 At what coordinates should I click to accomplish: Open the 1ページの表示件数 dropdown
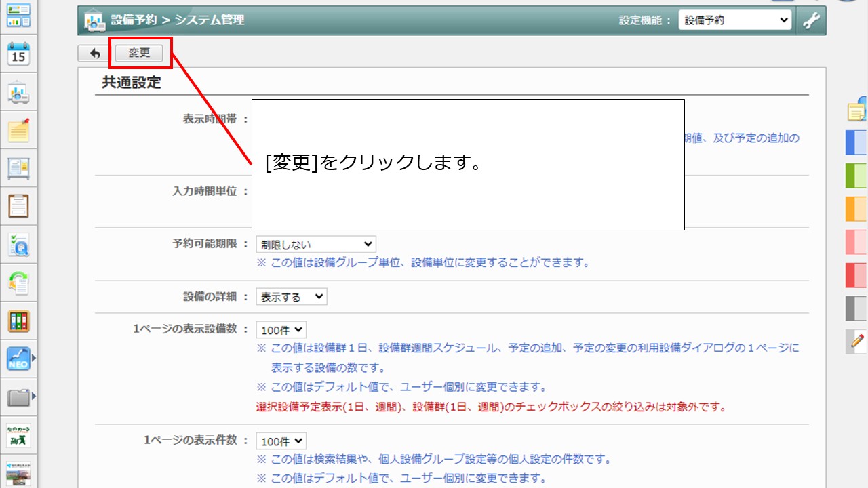(281, 441)
